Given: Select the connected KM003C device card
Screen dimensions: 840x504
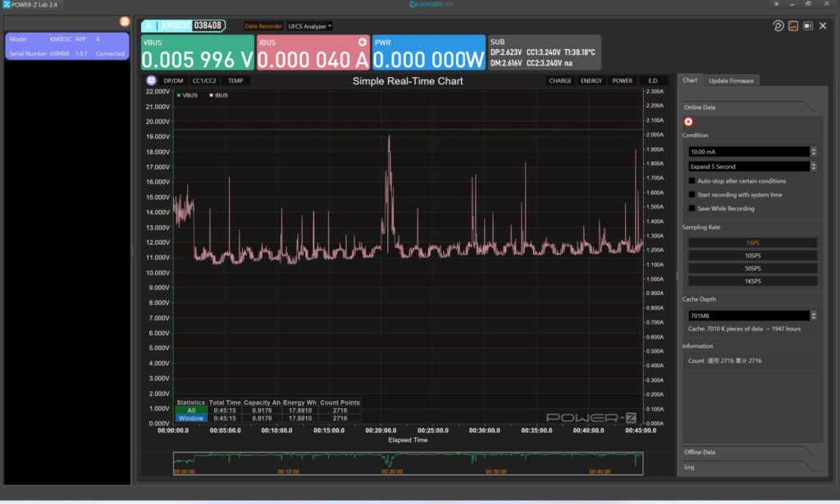Looking at the screenshot, I should point(67,46).
